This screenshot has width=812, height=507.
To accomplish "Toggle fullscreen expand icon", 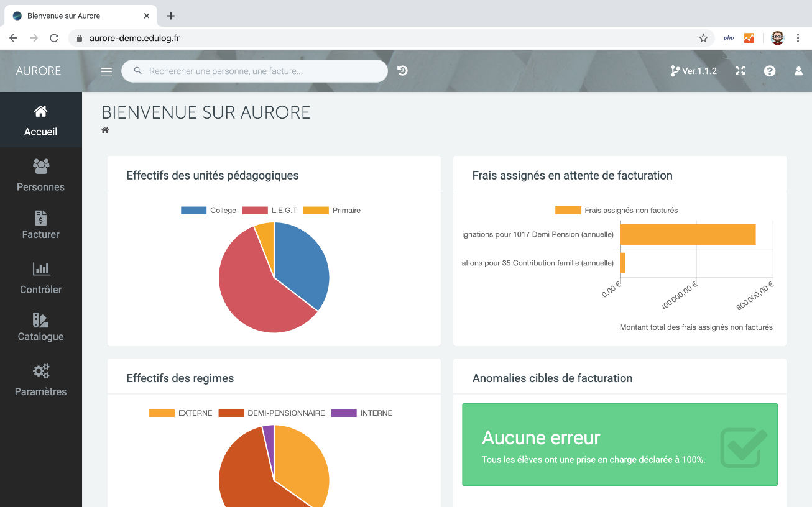I will 740,71.
